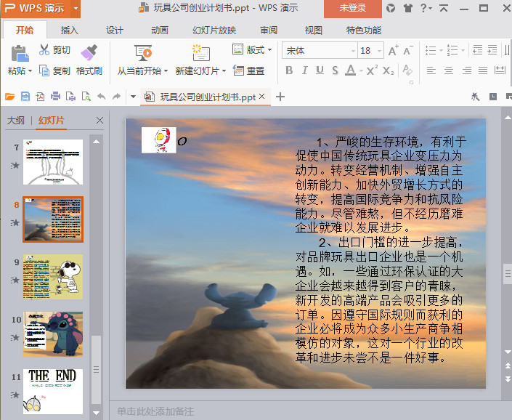The height and width of the screenshot is (420, 512).
Task: Expand the font color dropdown arrow
Action: 361,71
